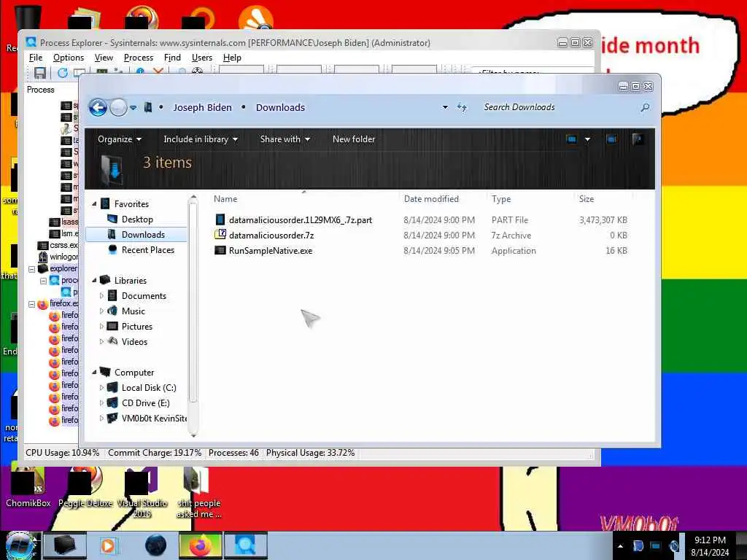Open Firefox from the taskbar
The width and height of the screenshot is (747, 560).
coord(200,545)
